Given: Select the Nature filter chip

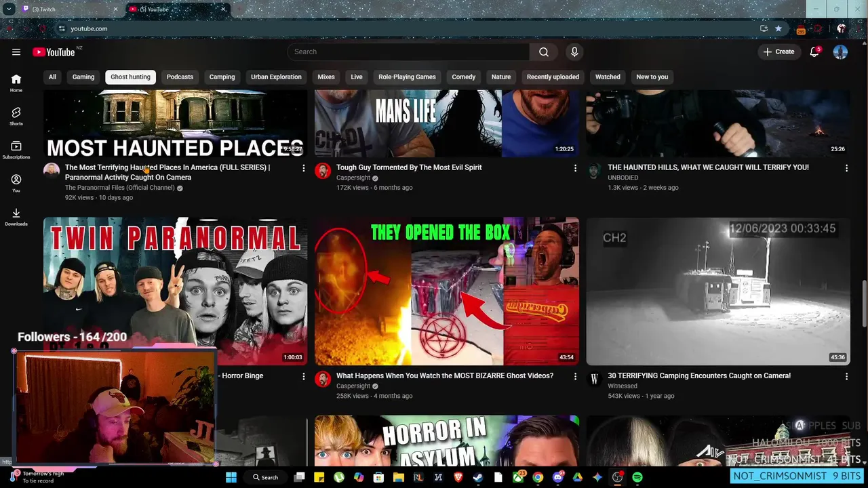Looking at the screenshot, I should tap(501, 77).
